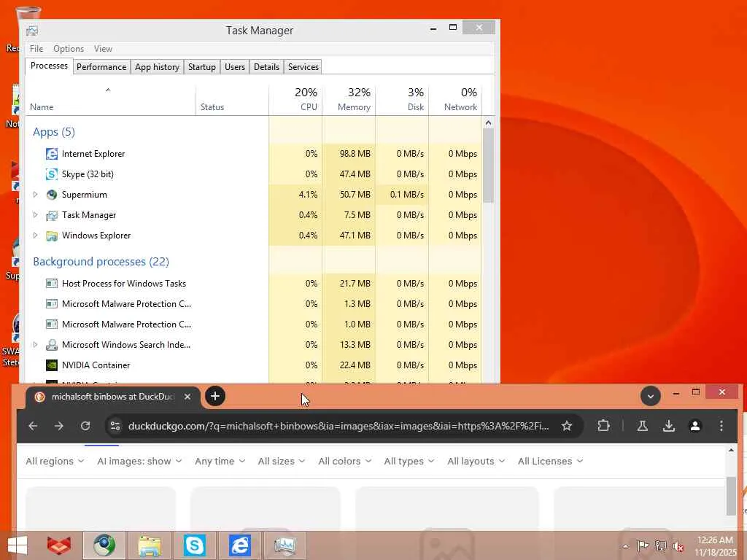Open the All regions filter dropdown

coord(55,462)
